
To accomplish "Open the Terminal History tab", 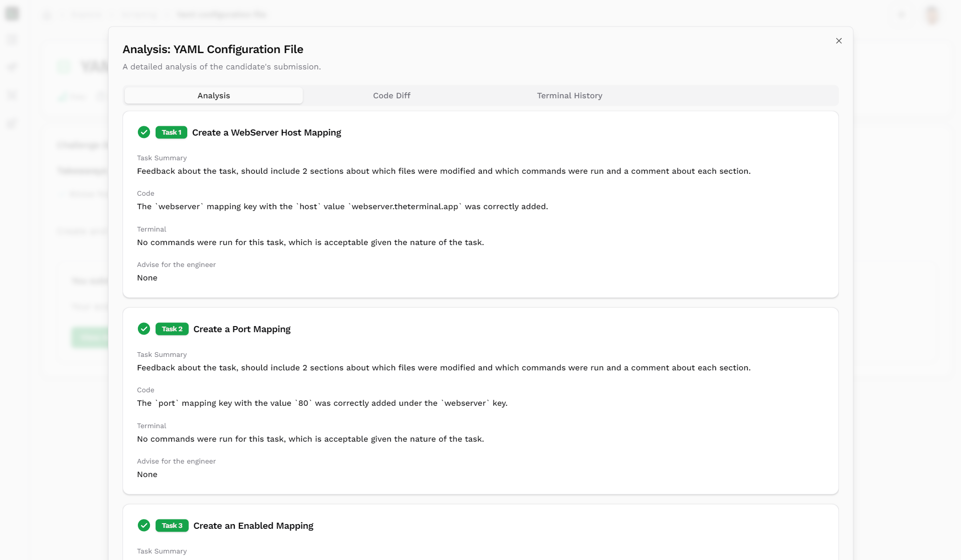I will 569,96.
